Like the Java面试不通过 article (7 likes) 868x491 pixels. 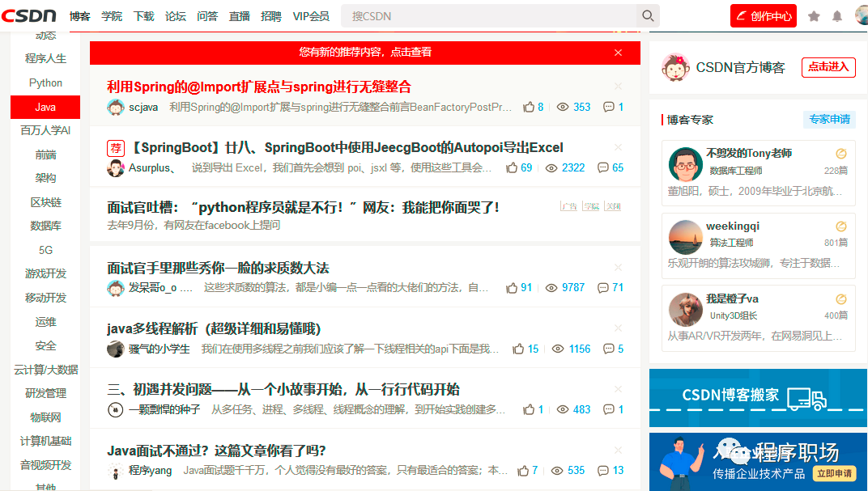[x=523, y=471]
